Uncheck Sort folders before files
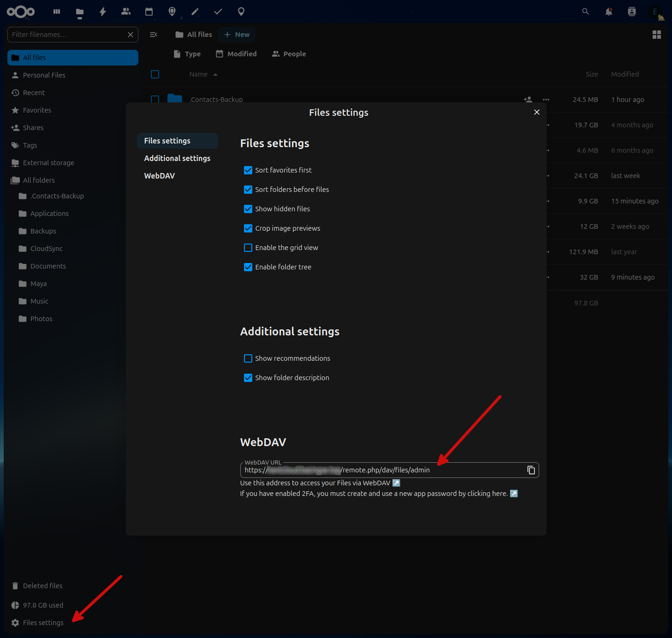The width and height of the screenshot is (672, 638). pyautogui.click(x=248, y=190)
